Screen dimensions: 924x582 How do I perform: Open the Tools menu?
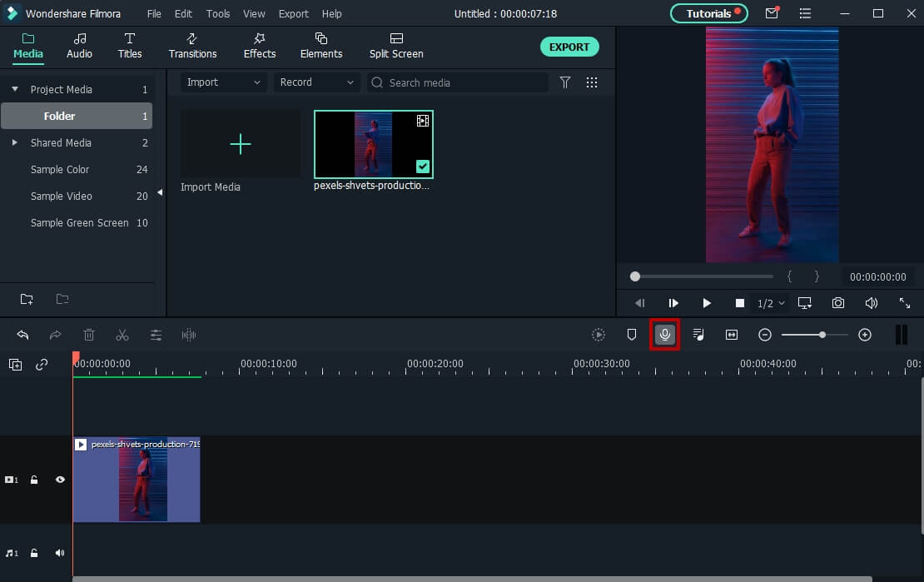click(x=217, y=13)
